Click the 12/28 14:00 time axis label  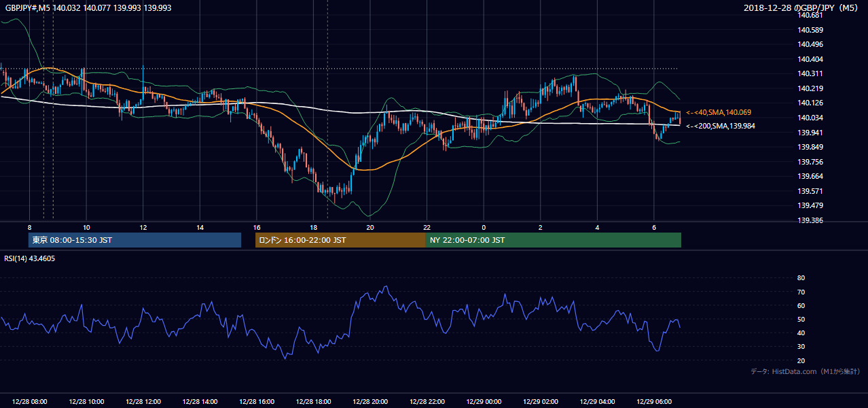[x=200, y=402]
